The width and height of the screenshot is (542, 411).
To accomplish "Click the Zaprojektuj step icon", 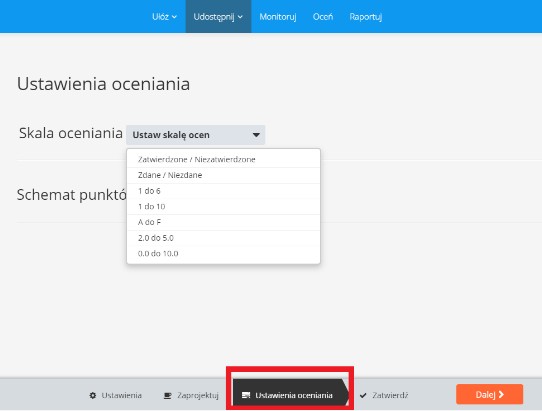I will click(x=167, y=395).
